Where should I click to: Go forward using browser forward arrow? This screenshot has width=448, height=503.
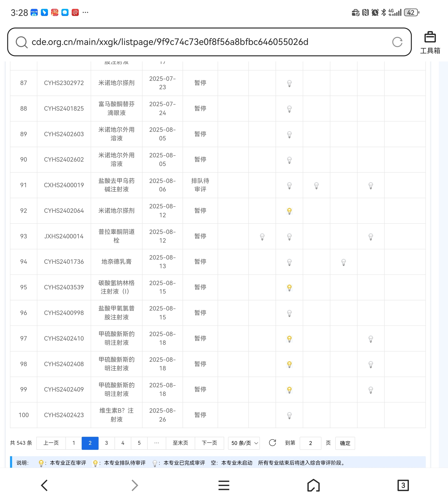134,485
